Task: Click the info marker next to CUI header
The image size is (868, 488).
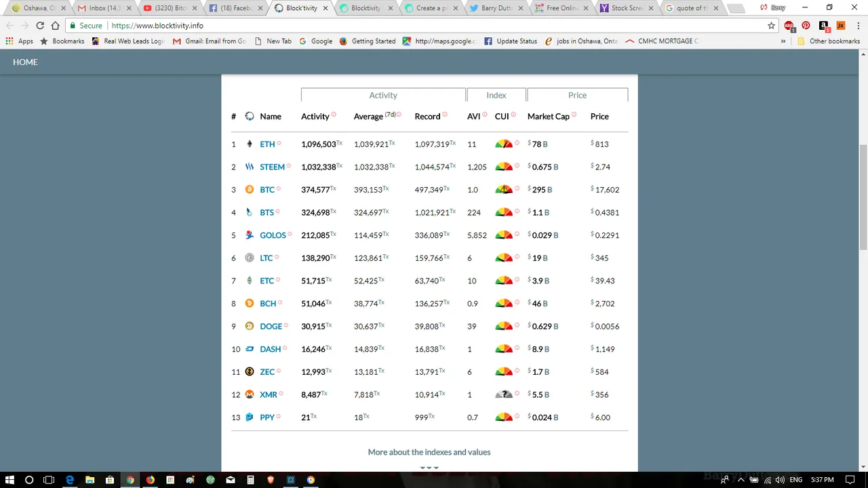Action: pyautogui.click(x=513, y=115)
